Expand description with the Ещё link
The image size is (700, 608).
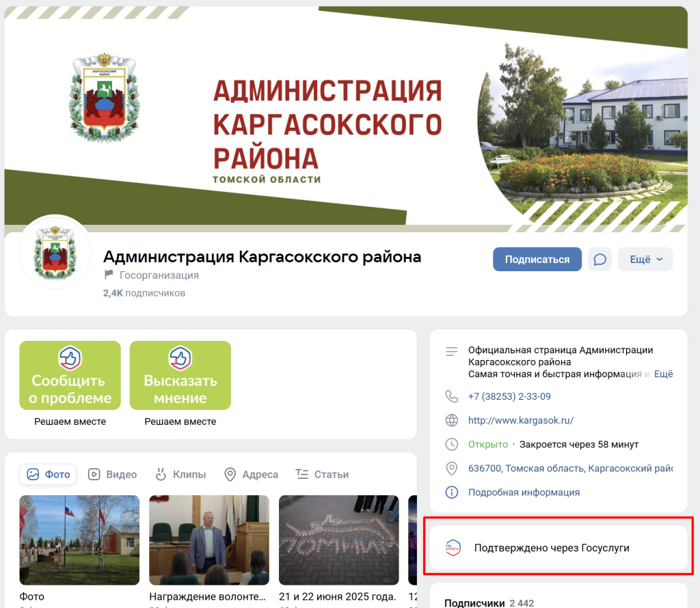[x=663, y=374]
